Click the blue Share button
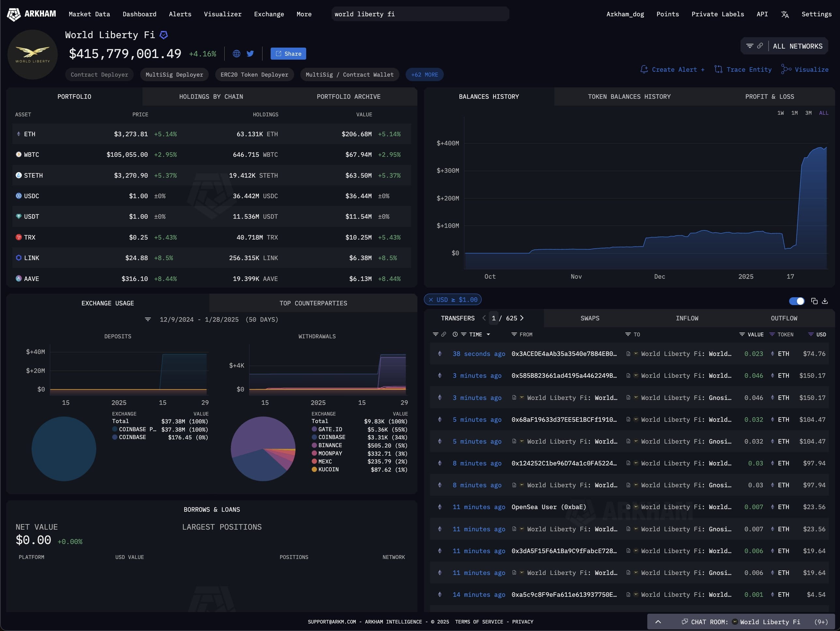Viewport: 840px width, 631px height. [x=288, y=53]
